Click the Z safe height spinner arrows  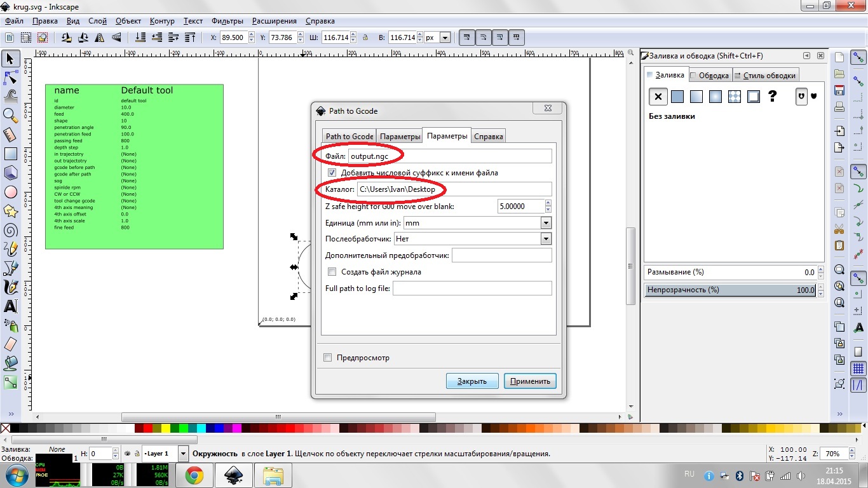548,206
